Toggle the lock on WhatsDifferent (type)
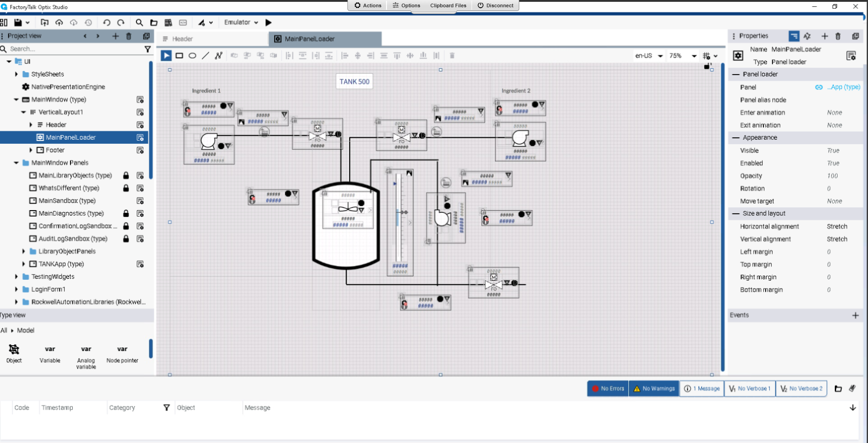868x443 pixels. [x=126, y=188]
